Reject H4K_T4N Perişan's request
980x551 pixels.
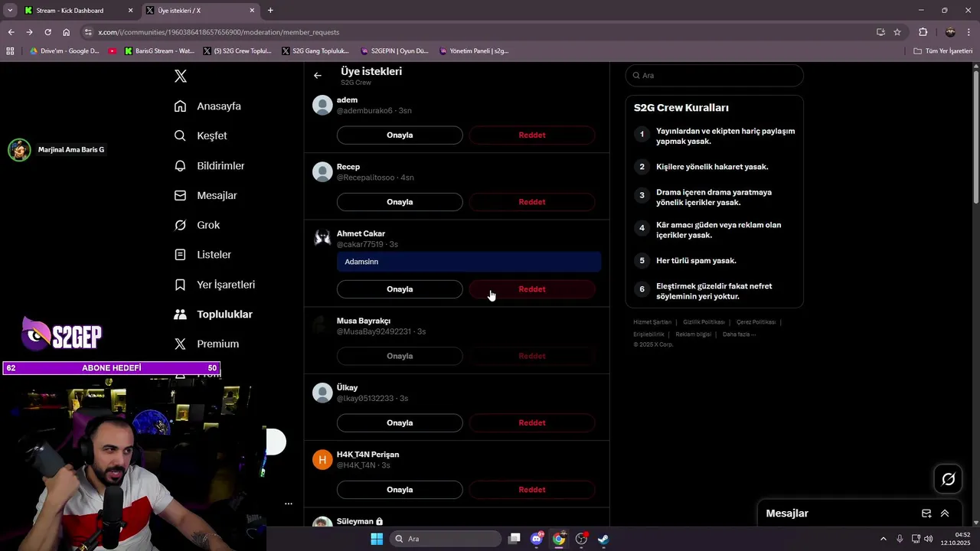point(532,490)
